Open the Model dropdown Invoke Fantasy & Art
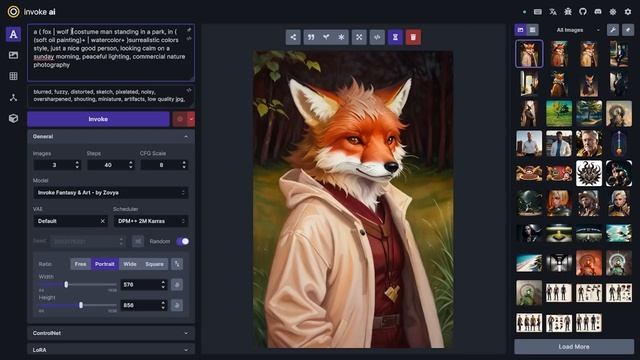The height and width of the screenshot is (360, 640). 111,193
